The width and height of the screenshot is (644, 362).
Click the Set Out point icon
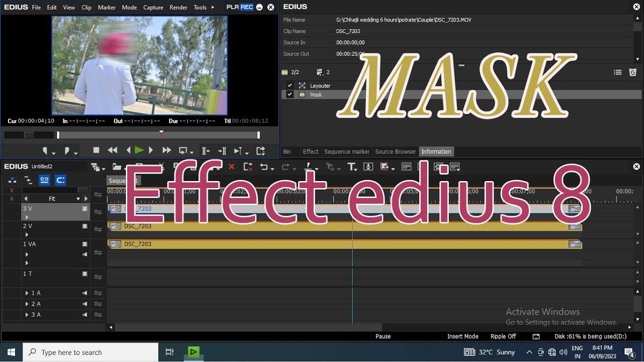coord(67,151)
